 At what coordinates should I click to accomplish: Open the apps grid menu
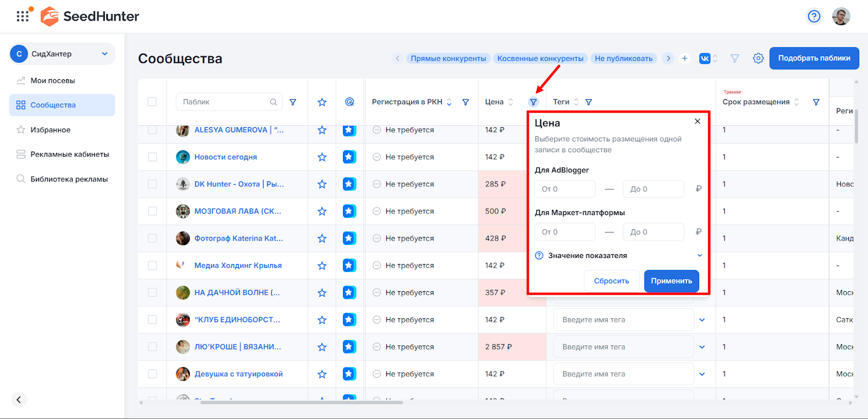(22, 16)
